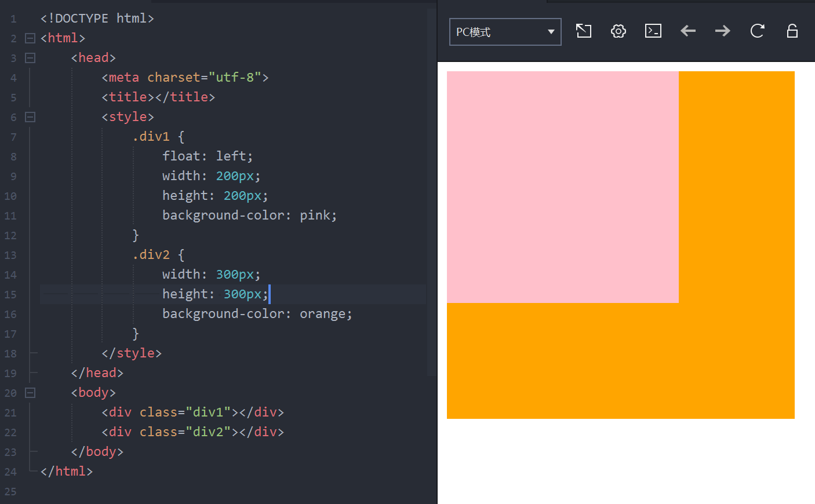Screen dimensions: 815x504
Task: Open preview settings gear icon
Action: (618, 31)
